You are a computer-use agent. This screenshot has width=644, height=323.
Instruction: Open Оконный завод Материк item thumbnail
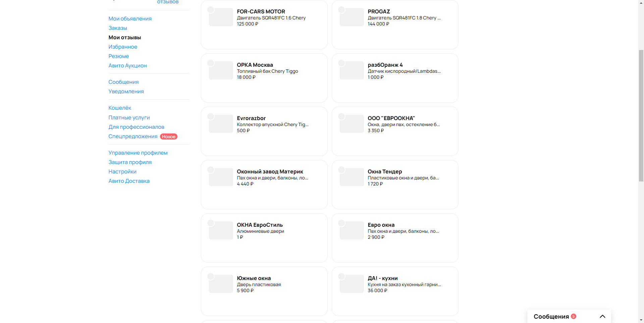click(x=221, y=177)
